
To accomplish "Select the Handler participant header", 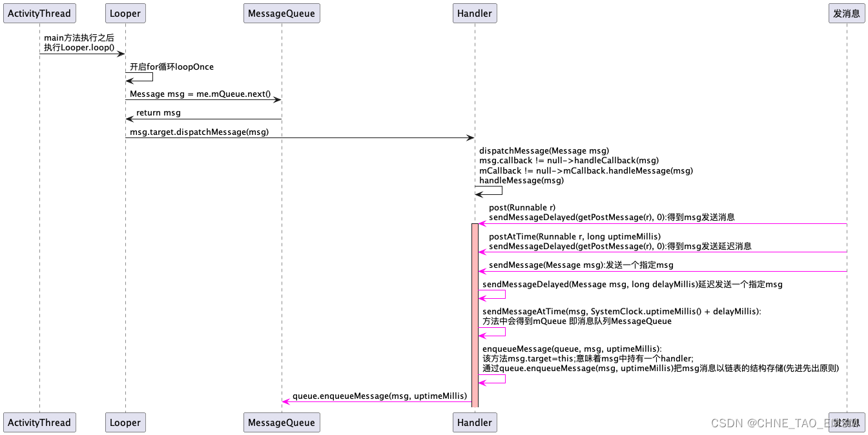I will pyautogui.click(x=474, y=13).
